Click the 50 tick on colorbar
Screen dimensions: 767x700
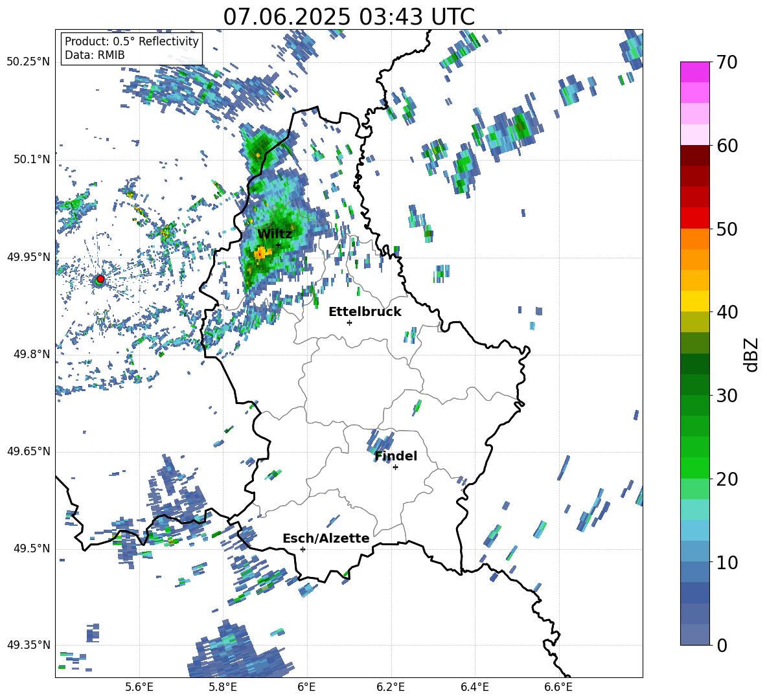pyautogui.click(x=727, y=229)
